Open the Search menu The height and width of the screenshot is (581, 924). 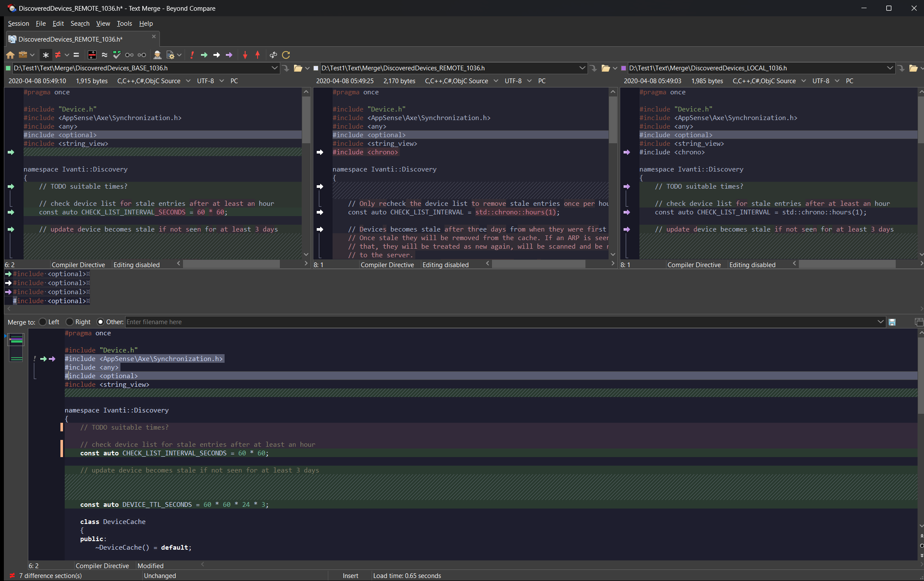click(x=80, y=24)
